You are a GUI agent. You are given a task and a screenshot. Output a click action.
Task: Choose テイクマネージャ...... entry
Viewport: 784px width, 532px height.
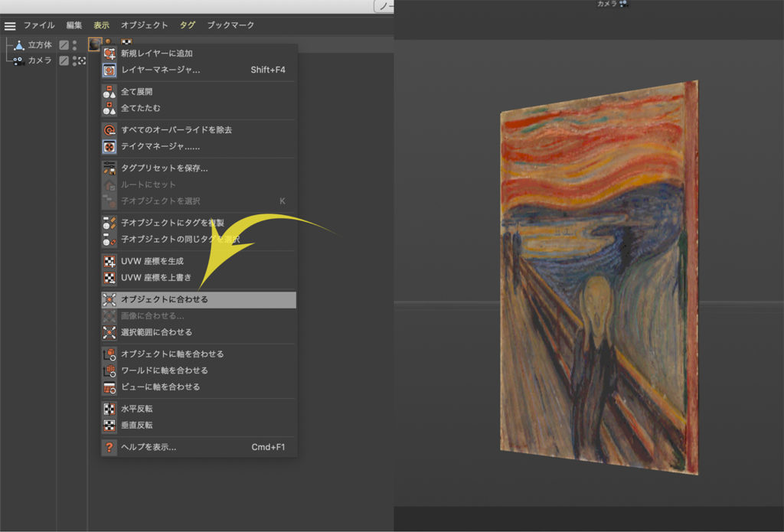tap(199, 146)
